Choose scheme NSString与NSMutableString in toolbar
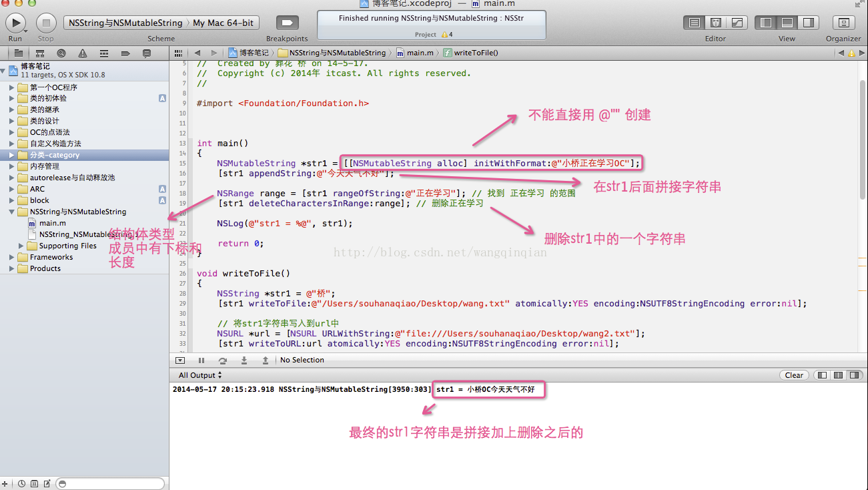This screenshot has width=868, height=490. pos(127,23)
